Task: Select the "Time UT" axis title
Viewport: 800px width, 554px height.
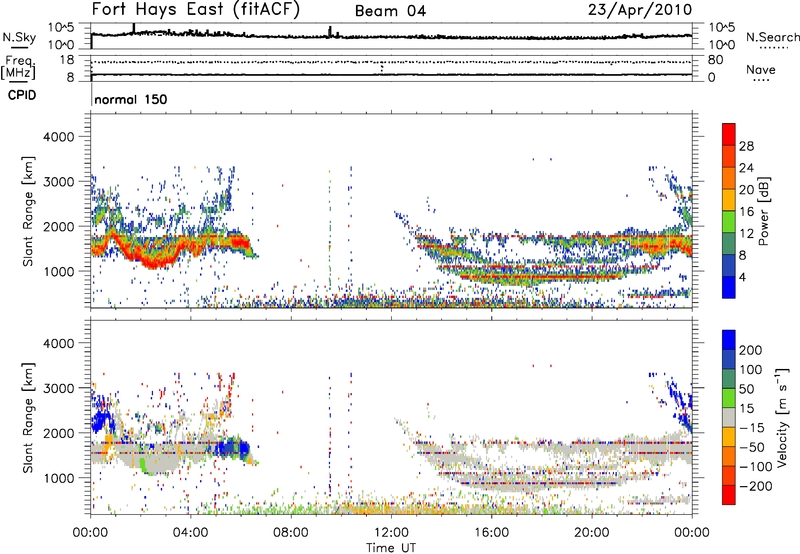Action: click(391, 548)
